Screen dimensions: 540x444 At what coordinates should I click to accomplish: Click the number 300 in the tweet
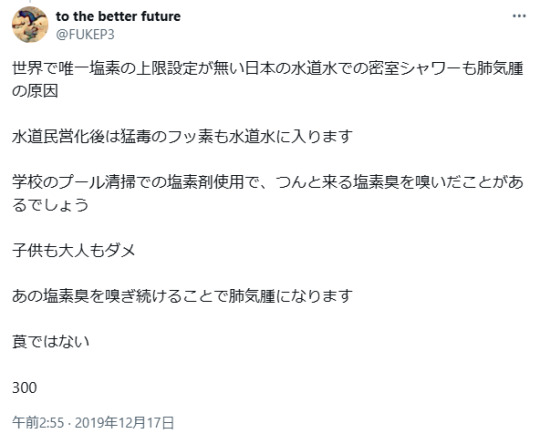click(24, 388)
